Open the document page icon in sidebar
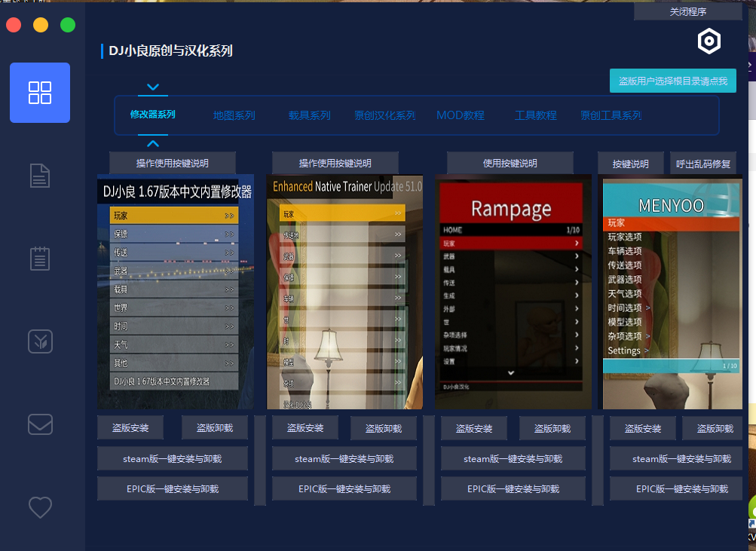Screen dimensions: 756x551 tap(40, 176)
